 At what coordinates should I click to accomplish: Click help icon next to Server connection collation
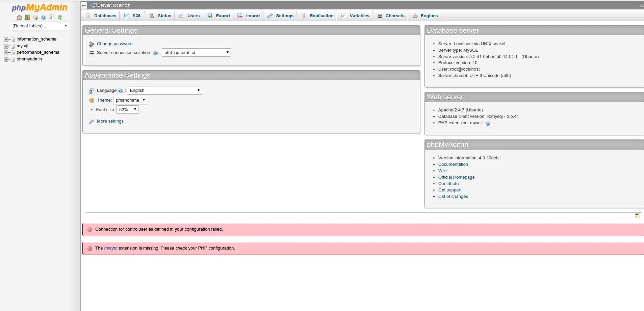(x=155, y=53)
